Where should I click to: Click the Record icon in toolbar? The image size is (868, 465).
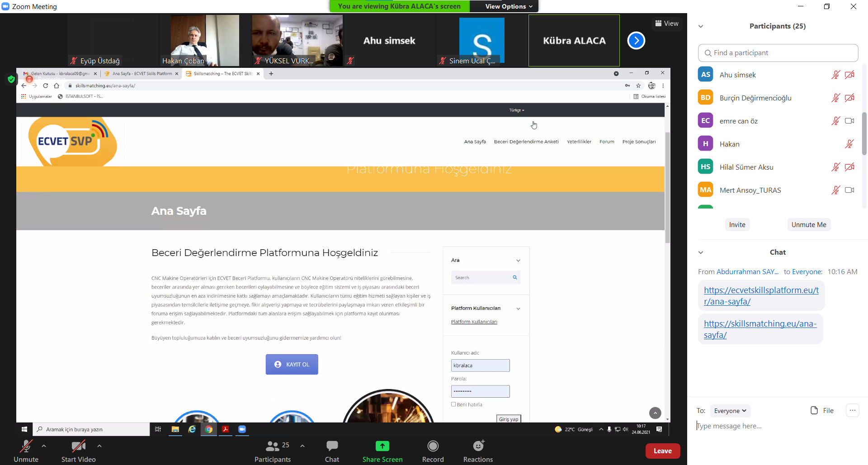pyautogui.click(x=433, y=446)
